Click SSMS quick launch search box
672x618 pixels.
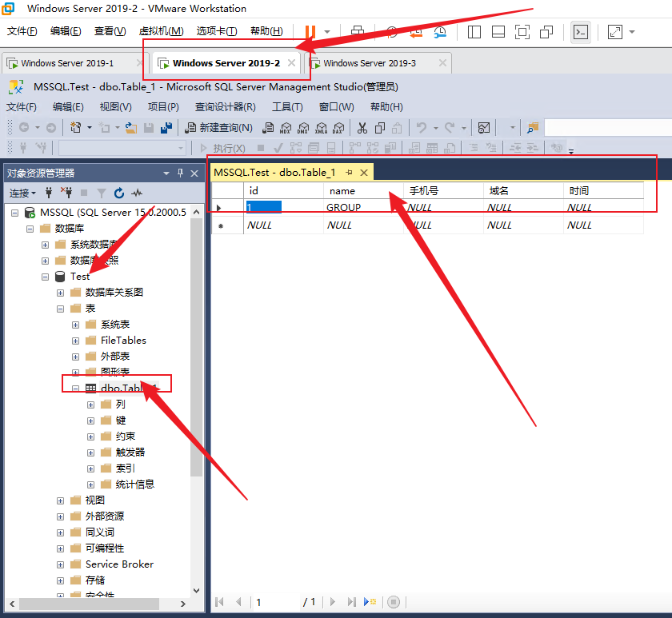click(x=608, y=128)
